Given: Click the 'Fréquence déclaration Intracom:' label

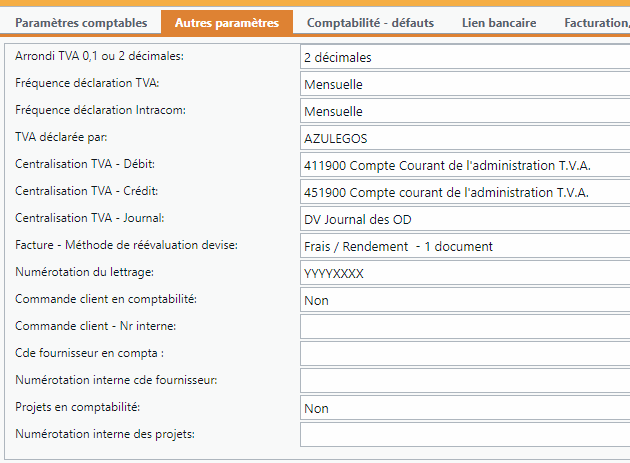Looking at the screenshot, I should tap(100, 110).
